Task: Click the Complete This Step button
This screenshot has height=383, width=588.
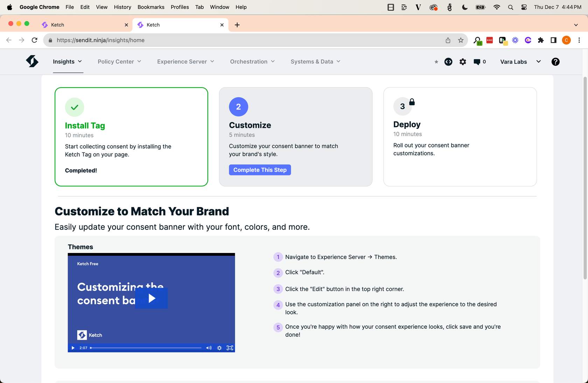Action: 260,170
